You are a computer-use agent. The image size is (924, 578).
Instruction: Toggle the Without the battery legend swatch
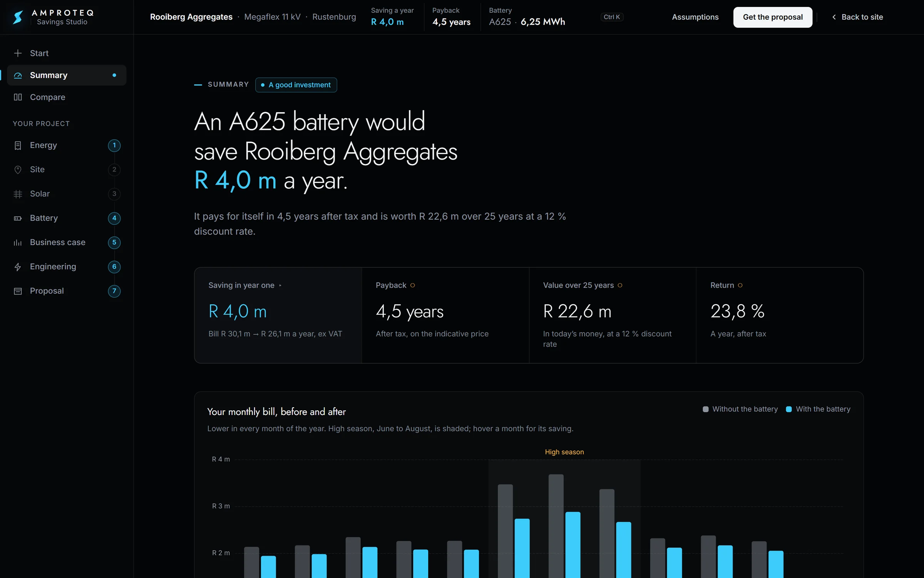coord(705,409)
